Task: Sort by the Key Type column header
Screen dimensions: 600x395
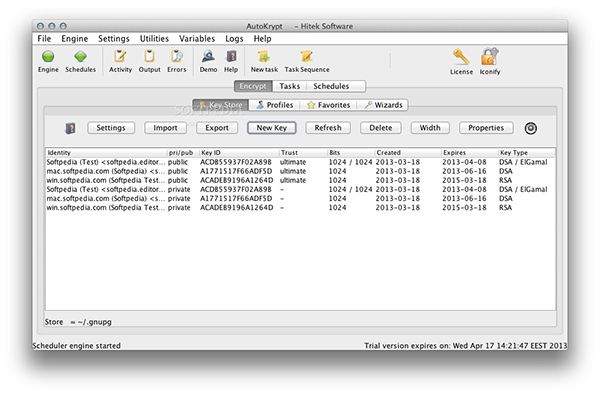Action: pyautogui.click(x=527, y=152)
